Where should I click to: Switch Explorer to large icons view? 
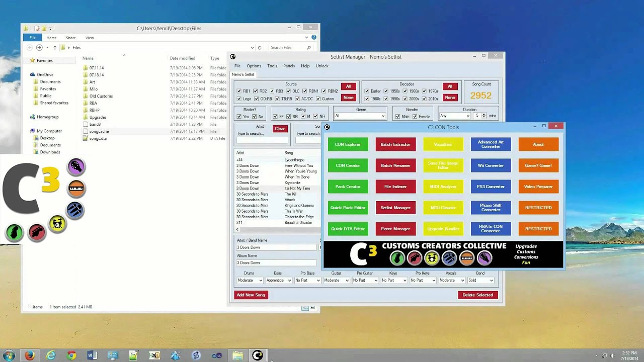pyautogui.click(x=312, y=307)
